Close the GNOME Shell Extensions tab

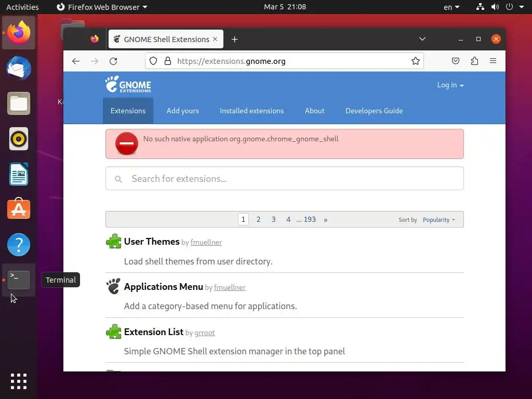215,39
